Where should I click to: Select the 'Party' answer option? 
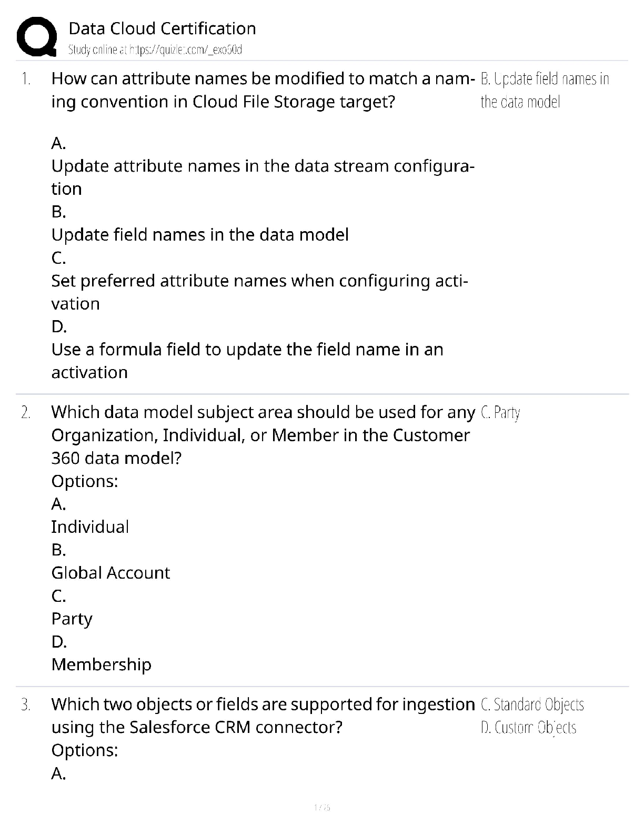pos(72,619)
